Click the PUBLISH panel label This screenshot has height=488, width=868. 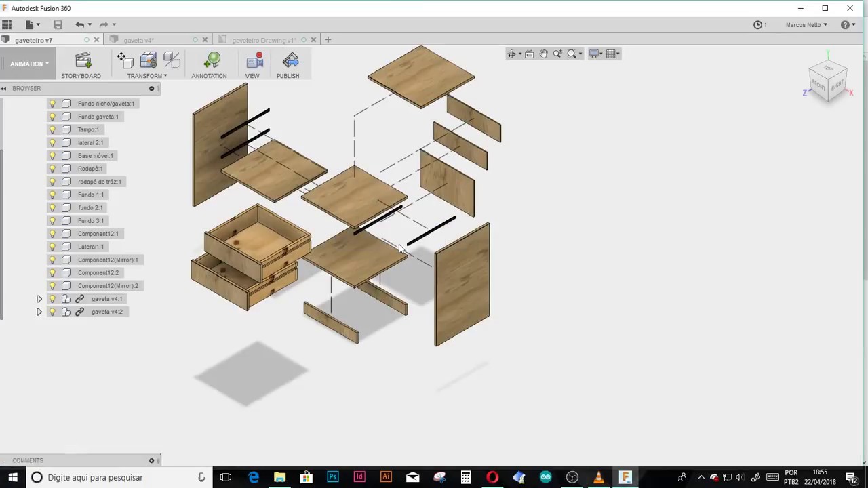pos(288,76)
